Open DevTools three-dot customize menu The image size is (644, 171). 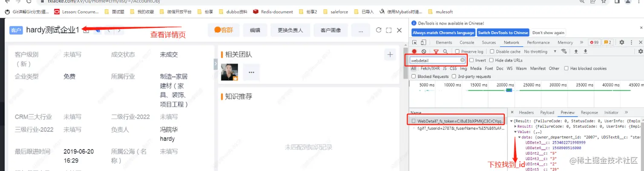pyautogui.click(x=631, y=42)
